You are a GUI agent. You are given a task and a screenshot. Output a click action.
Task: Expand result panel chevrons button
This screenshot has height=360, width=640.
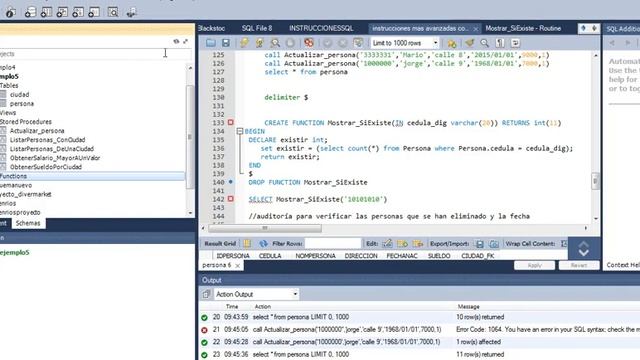(x=584, y=249)
